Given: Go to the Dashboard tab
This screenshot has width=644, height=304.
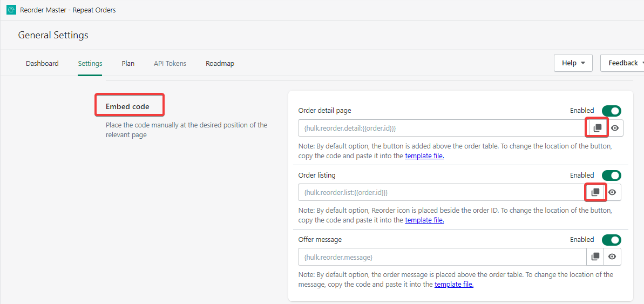Looking at the screenshot, I should (x=42, y=63).
